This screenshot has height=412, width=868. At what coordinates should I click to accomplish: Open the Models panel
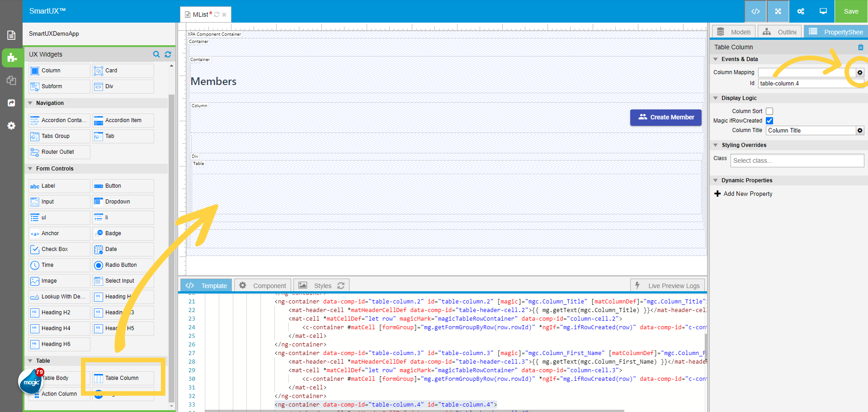point(733,32)
